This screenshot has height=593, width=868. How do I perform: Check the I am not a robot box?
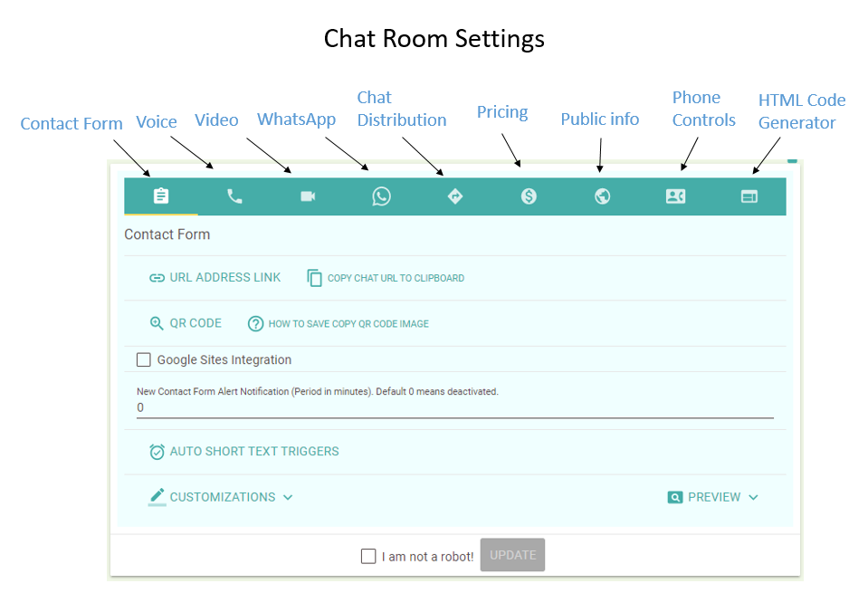point(368,556)
